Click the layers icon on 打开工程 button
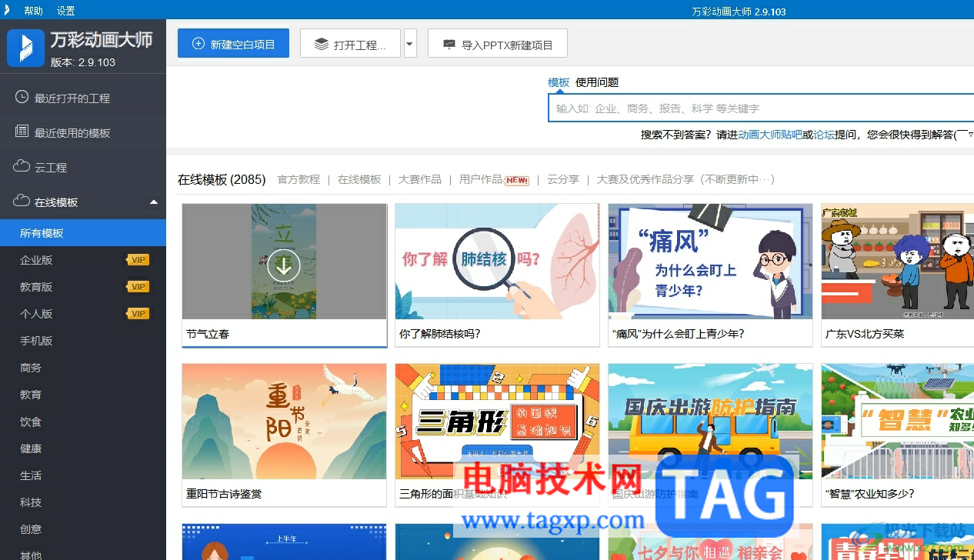The width and height of the screenshot is (974, 560). (322, 45)
